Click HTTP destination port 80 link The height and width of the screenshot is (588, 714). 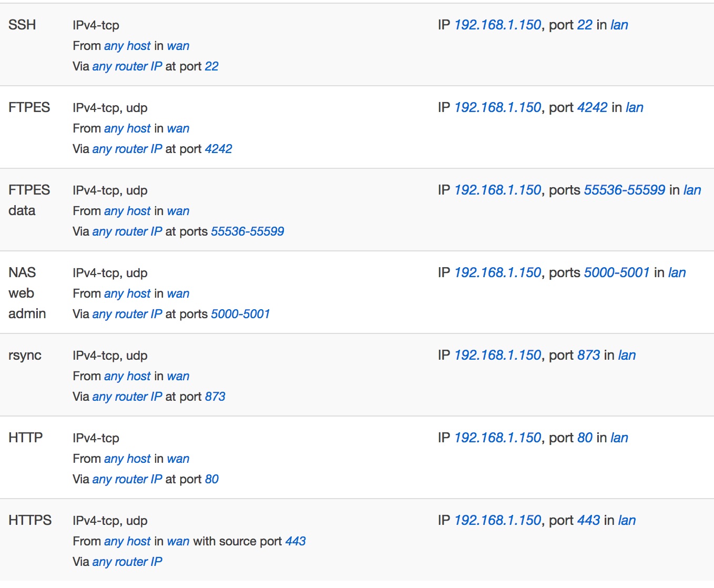(585, 438)
